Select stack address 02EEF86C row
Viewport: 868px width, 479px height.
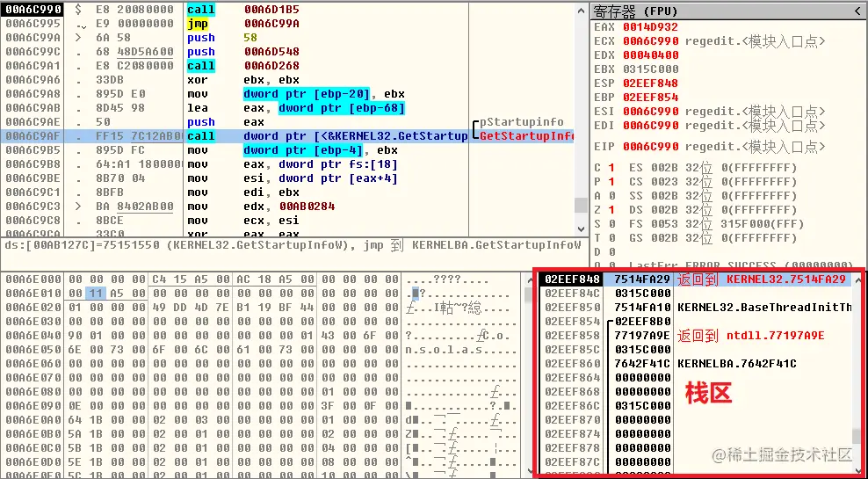tap(695, 405)
